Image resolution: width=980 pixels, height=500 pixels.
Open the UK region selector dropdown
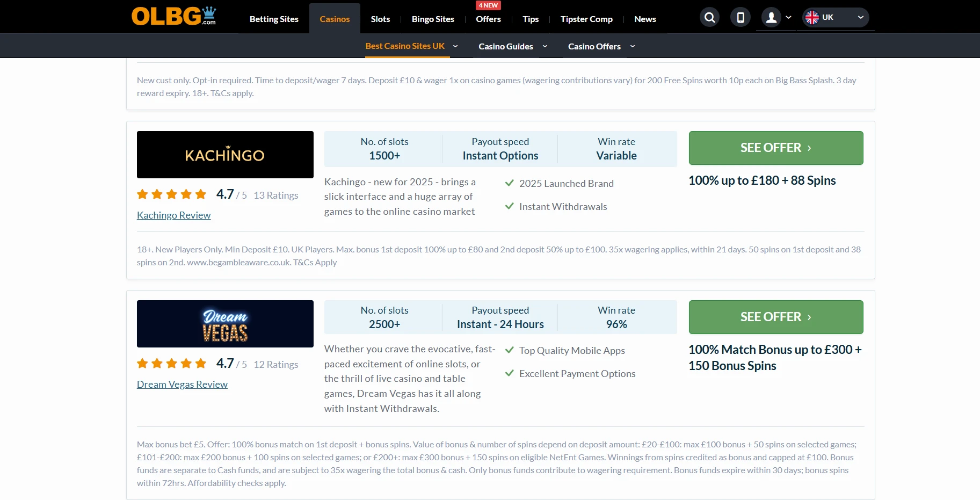click(x=860, y=18)
